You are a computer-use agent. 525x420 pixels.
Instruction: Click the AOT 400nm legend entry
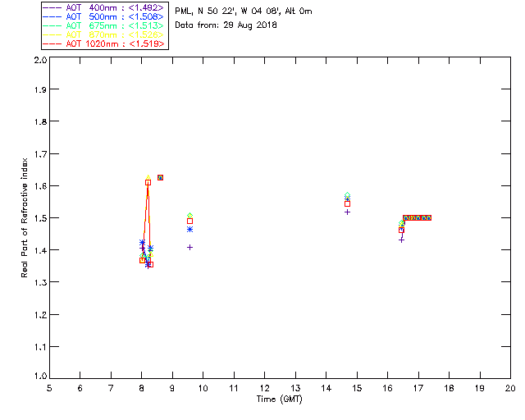point(103,7)
